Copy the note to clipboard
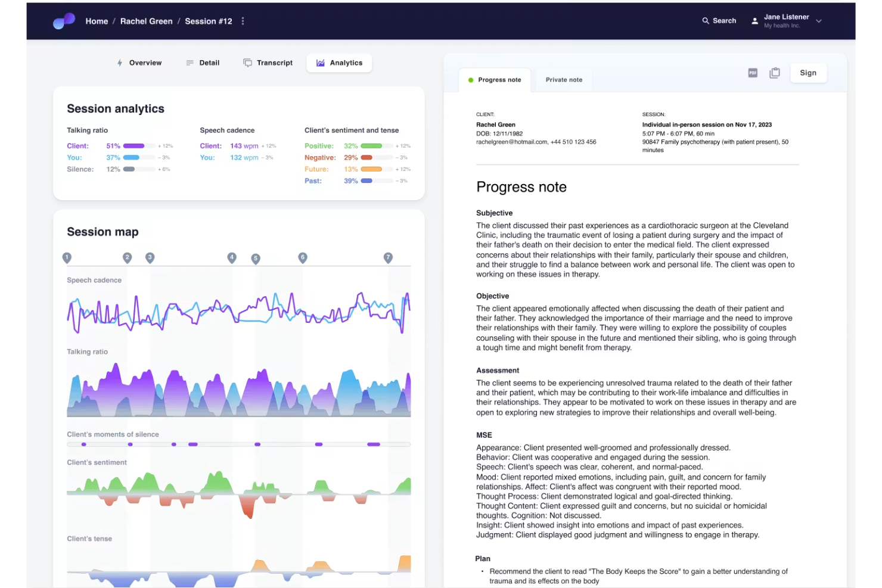Image resolution: width=882 pixels, height=588 pixels. 775,73
